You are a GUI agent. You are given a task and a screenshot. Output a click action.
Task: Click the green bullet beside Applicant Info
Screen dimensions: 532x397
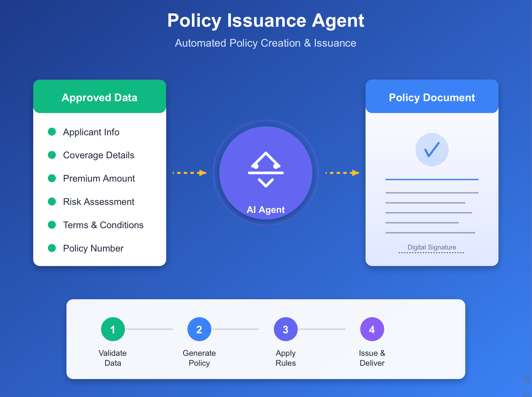pyautogui.click(x=52, y=132)
